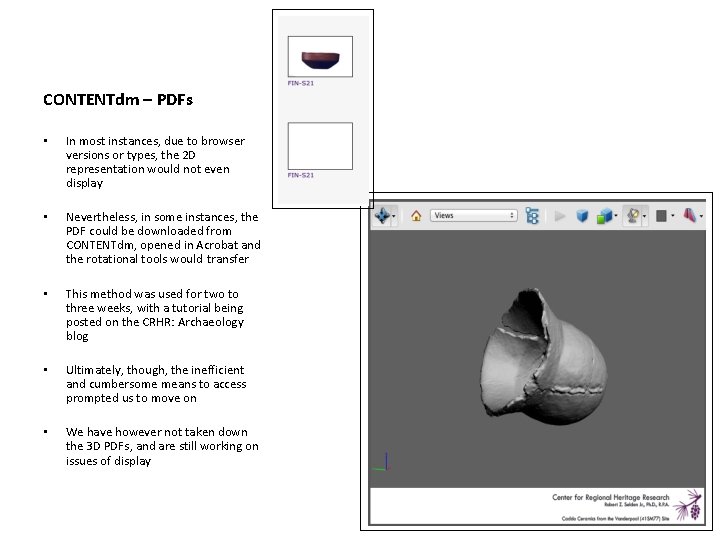Expand the Model Render Mode arrow
Viewport: 720px width, 540px height.
(616, 216)
